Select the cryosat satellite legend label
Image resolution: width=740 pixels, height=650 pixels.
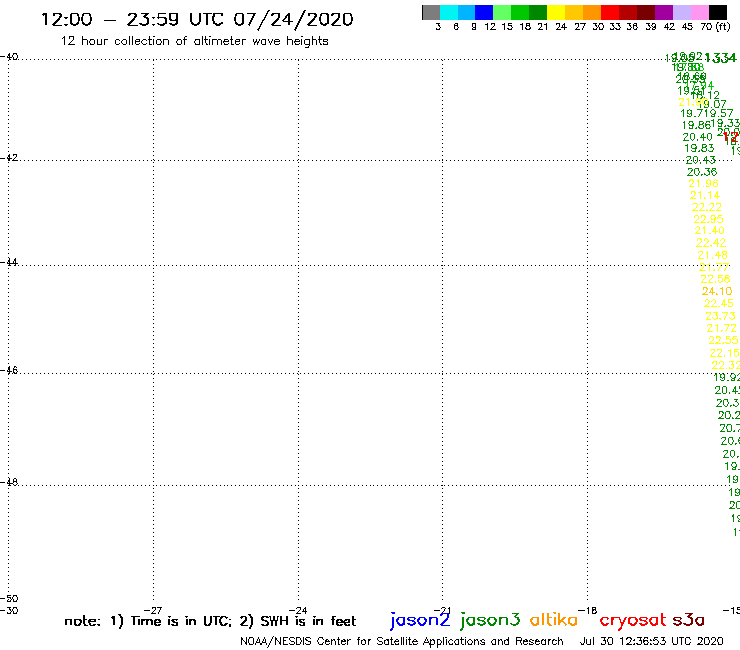633,620
